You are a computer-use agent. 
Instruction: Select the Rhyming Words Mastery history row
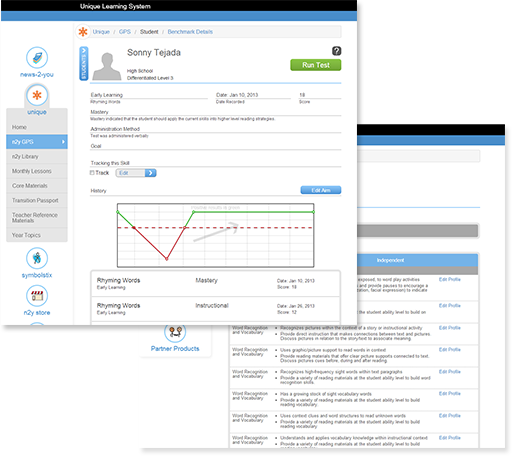click(215, 284)
